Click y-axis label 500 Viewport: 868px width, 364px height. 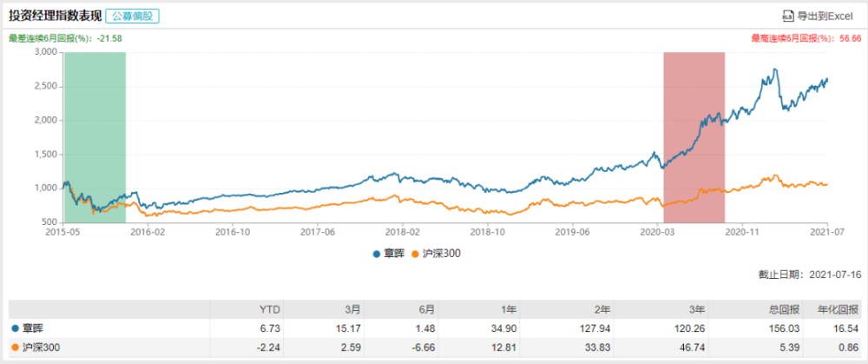coord(51,222)
